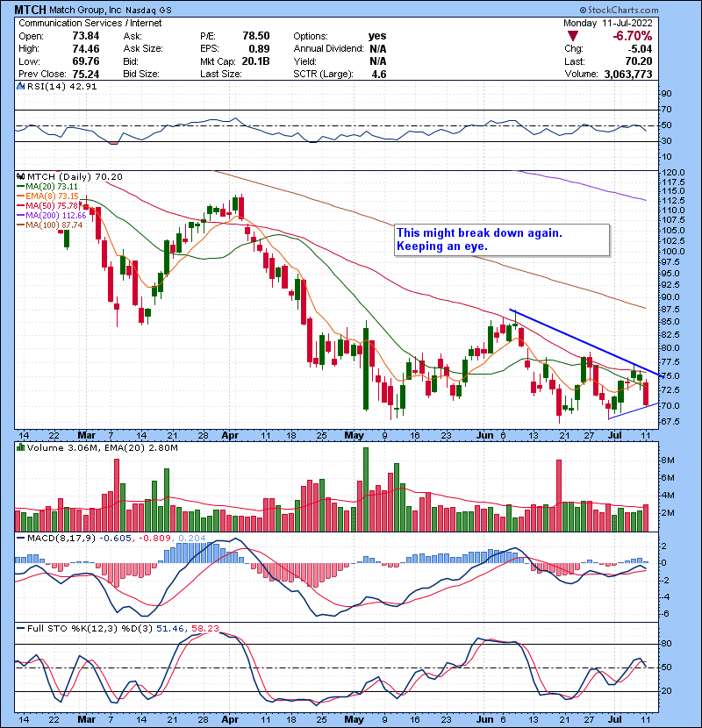Click the Nasdaq GS exchange label
The height and width of the screenshot is (728, 702).
148,11
